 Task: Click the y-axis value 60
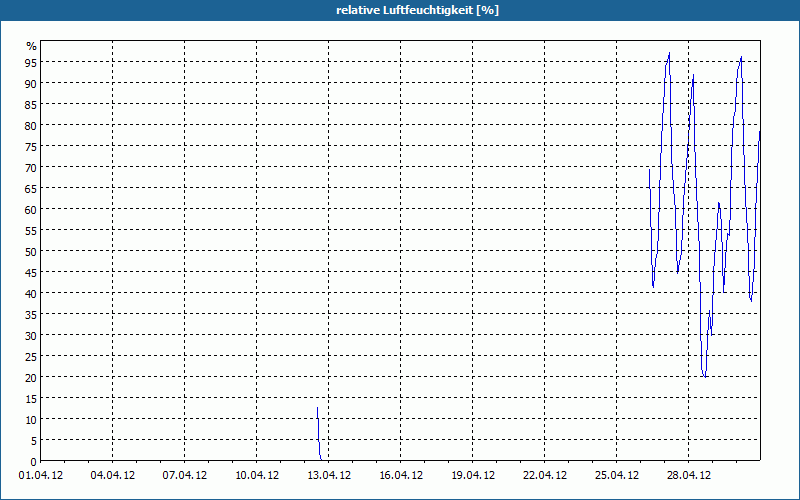tap(31, 209)
